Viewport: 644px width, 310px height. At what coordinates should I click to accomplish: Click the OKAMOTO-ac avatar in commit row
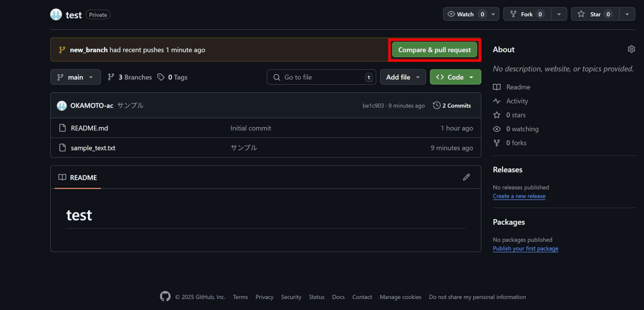(62, 106)
